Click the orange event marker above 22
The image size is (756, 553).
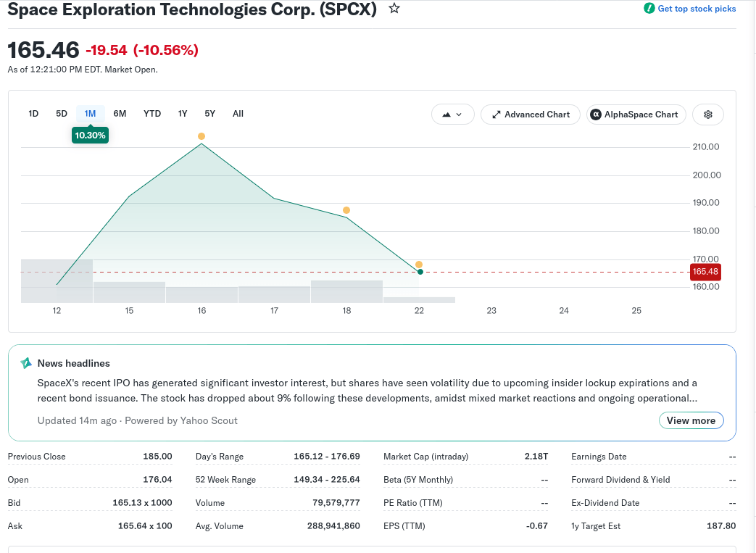[419, 265]
